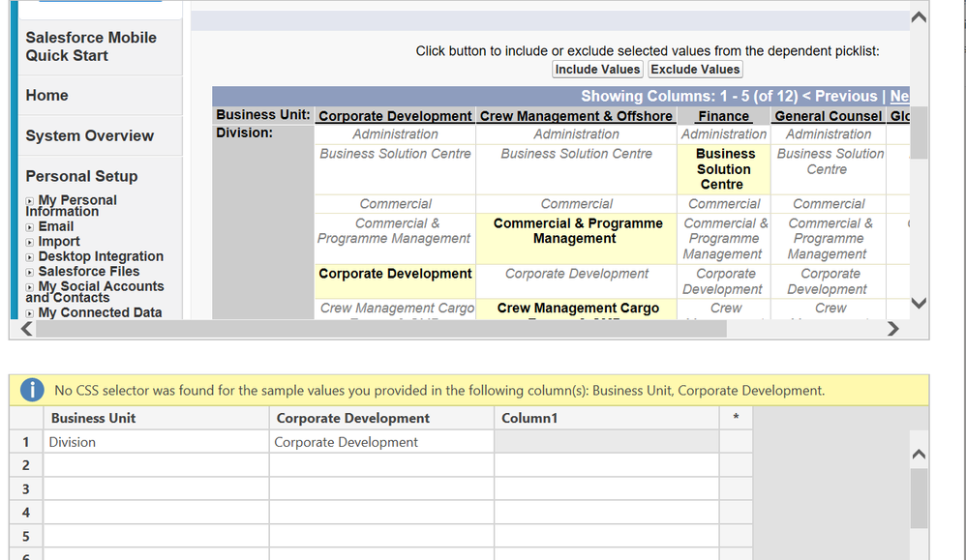Select row 2 header in grid
The image size is (966, 560).
pyautogui.click(x=26, y=465)
